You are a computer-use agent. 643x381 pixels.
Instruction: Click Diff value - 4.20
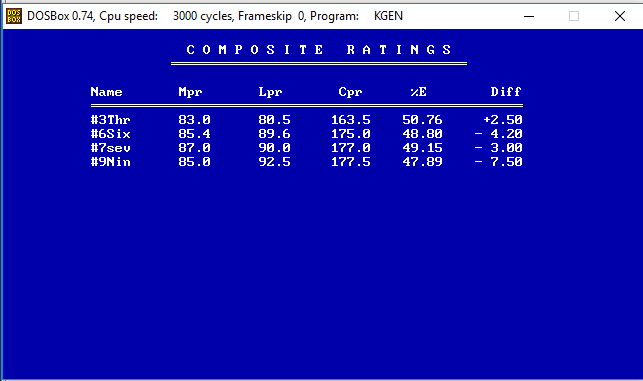(x=499, y=134)
